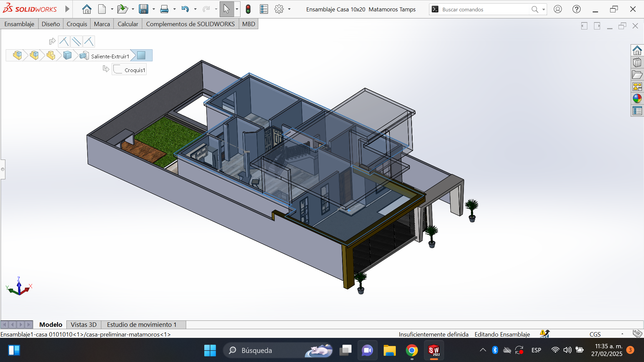Click the Croquis1 sketch button
The image size is (644, 362).
click(129, 70)
